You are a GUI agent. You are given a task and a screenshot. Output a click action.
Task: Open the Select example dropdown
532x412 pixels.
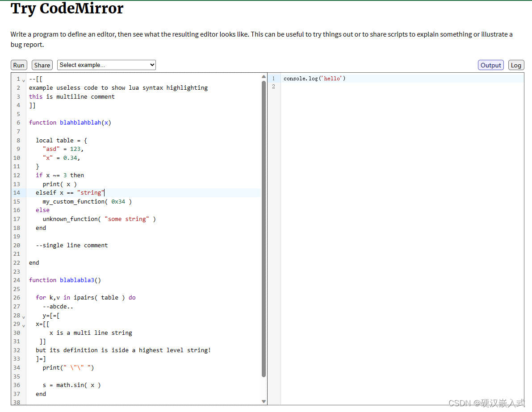coord(106,65)
